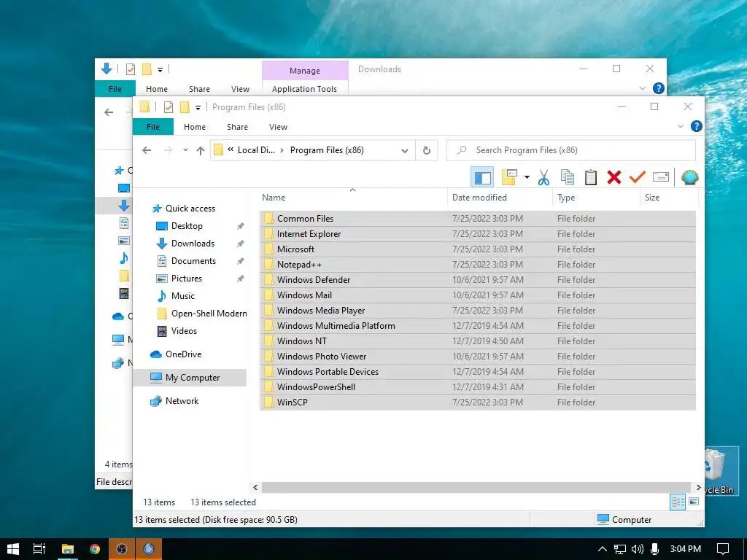Screen dimensions: 747x560
Task: Open Application Tools tab in Downloads window
Action: pos(304,89)
